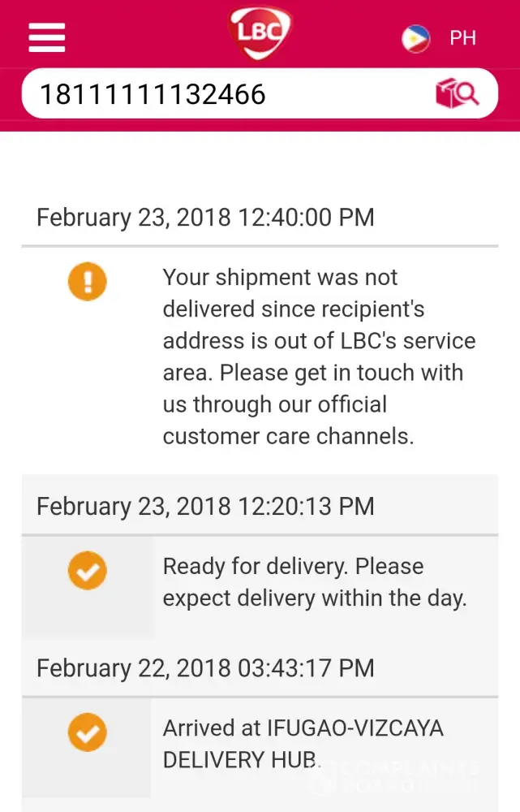Click the LBC logo
Screen dimensions: 520x812
[x=260, y=32]
